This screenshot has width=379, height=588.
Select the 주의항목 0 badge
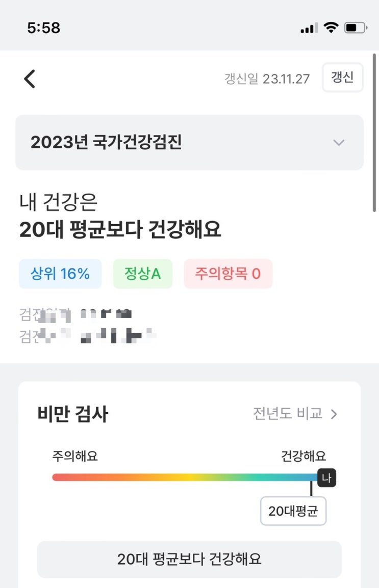point(228,274)
